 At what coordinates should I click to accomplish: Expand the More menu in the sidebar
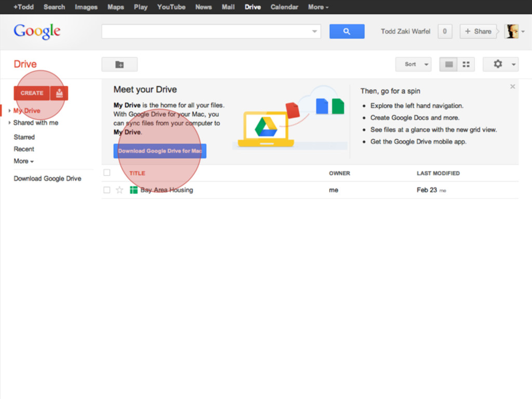tap(24, 161)
